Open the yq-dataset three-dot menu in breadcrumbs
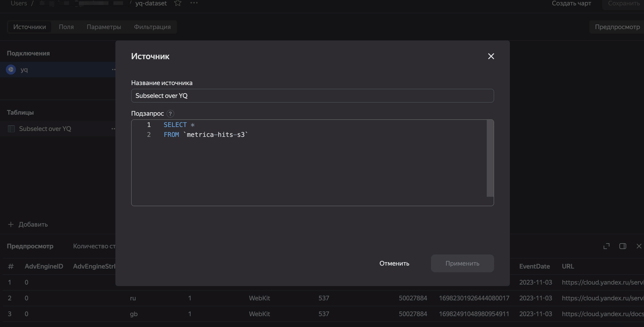 click(194, 3)
